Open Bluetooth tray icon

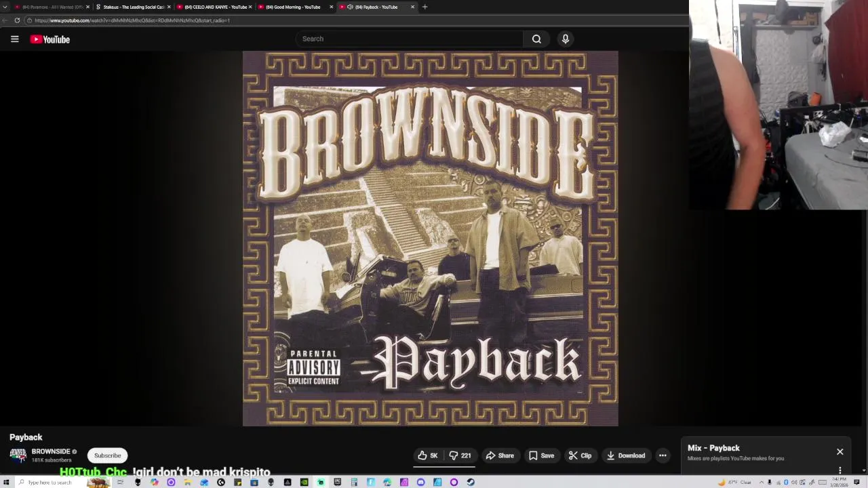click(786, 483)
